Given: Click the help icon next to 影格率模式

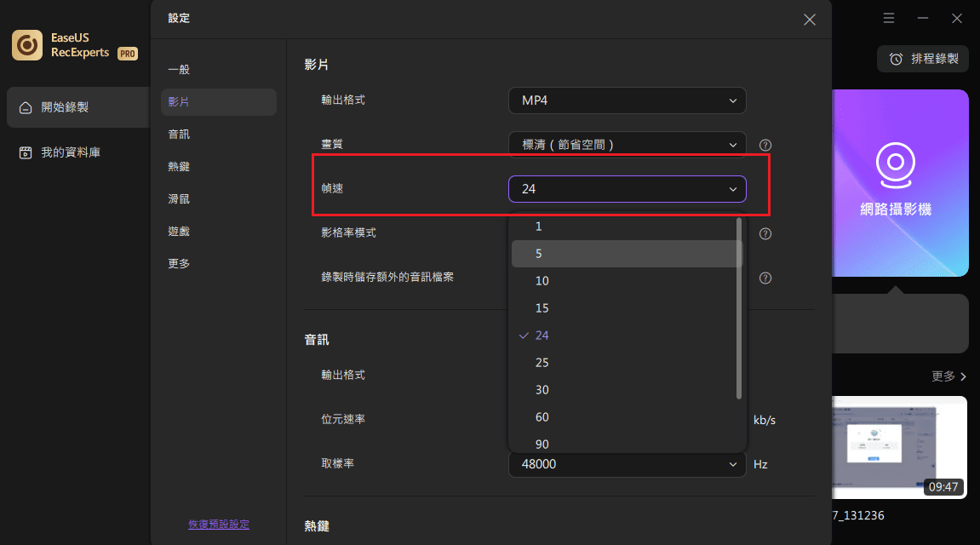Looking at the screenshot, I should coord(765,233).
